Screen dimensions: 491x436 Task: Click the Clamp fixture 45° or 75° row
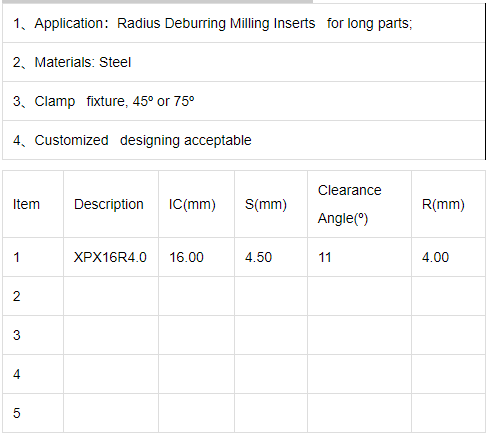244,101
